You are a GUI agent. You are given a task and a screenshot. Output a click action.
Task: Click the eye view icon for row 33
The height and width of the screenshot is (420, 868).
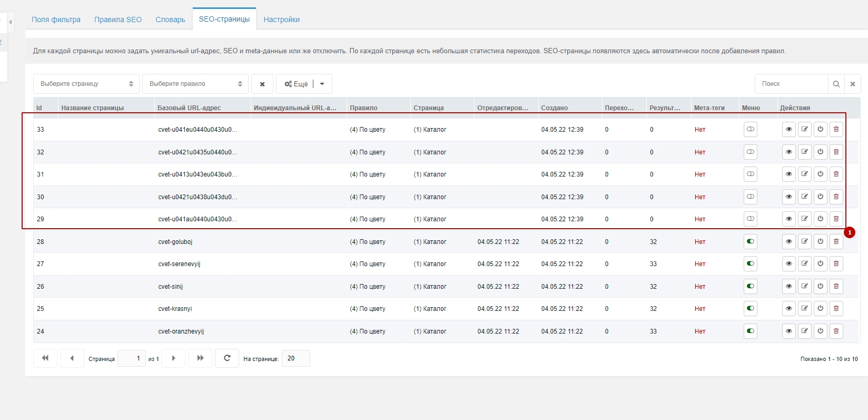(788, 129)
